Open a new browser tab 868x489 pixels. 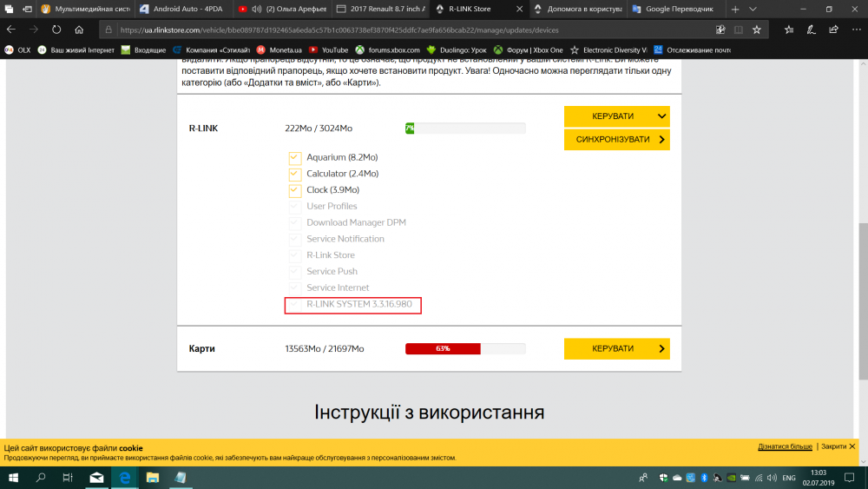point(735,9)
